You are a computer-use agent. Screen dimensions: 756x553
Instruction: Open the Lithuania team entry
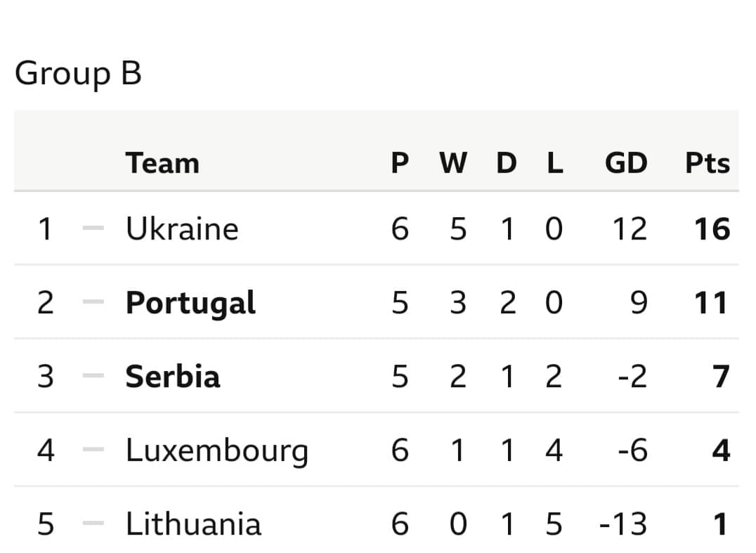193,523
